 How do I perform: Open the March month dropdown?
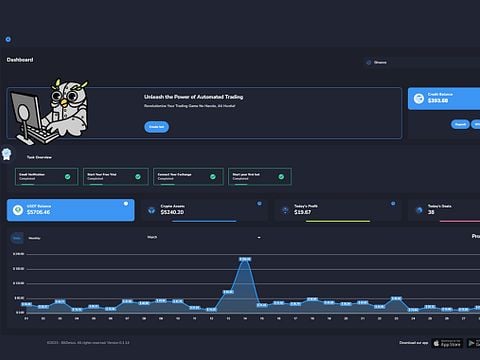point(204,237)
